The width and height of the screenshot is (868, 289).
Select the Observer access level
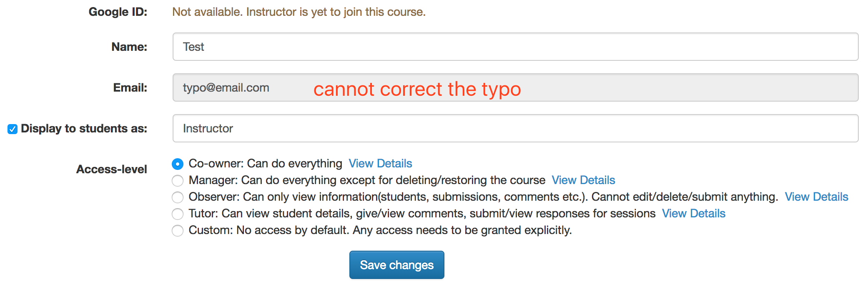178,197
